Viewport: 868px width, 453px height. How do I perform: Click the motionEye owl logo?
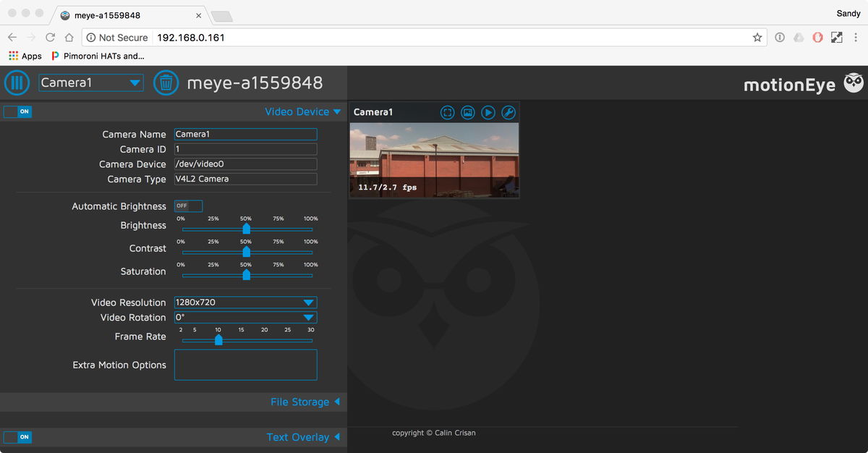853,82
